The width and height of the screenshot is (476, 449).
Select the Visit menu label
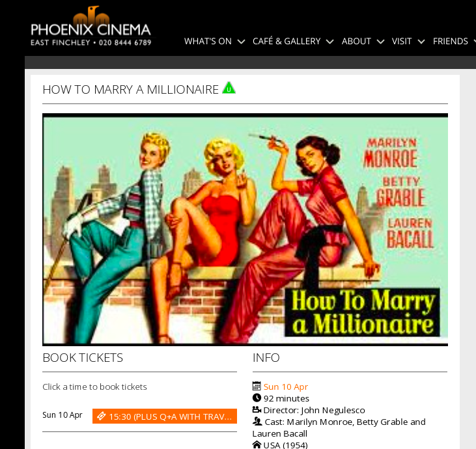point(401,41)
